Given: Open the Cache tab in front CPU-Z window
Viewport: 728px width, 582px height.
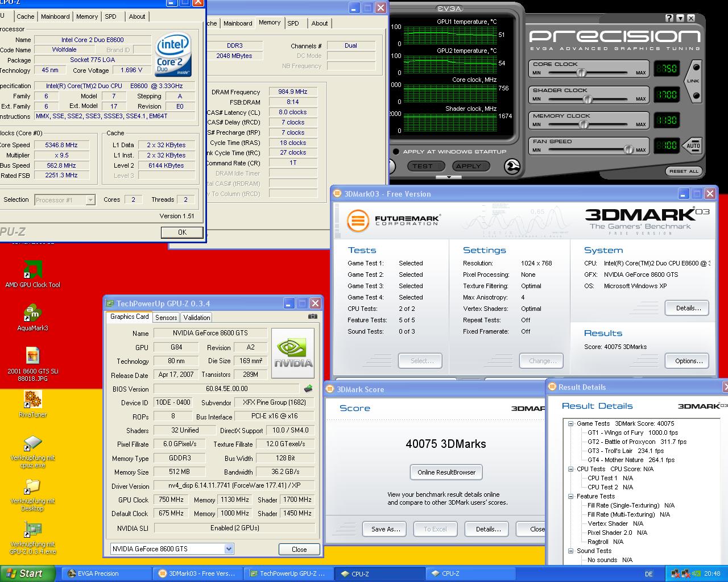Looking at the screenshot, I should [x=25, y=16].
